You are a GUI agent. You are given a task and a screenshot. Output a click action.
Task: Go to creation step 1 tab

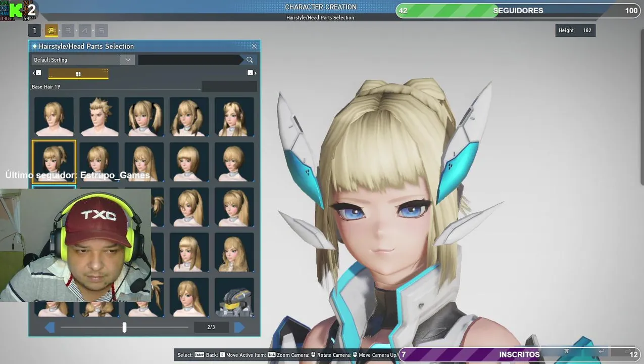pyautogui.click(x=34, y=31)
